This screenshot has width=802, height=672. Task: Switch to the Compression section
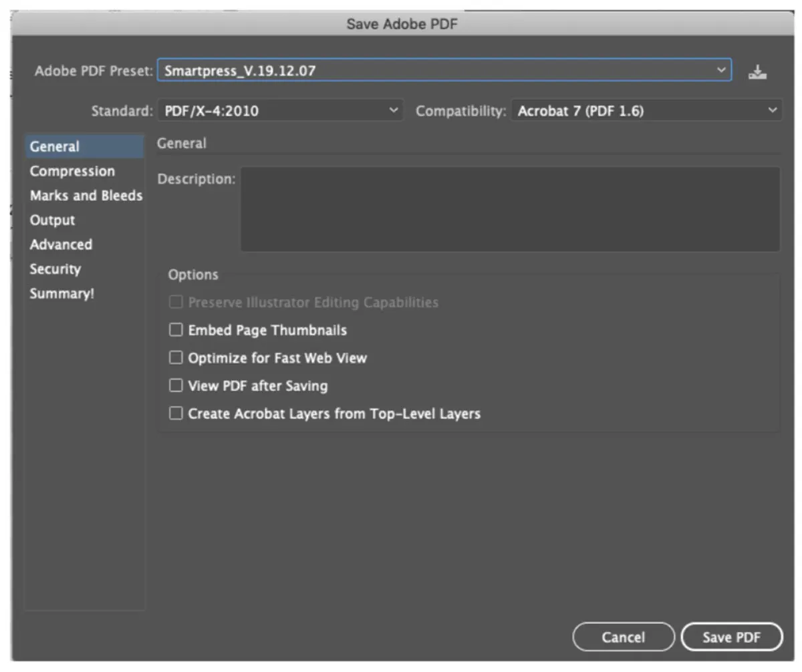coord(72,171)
